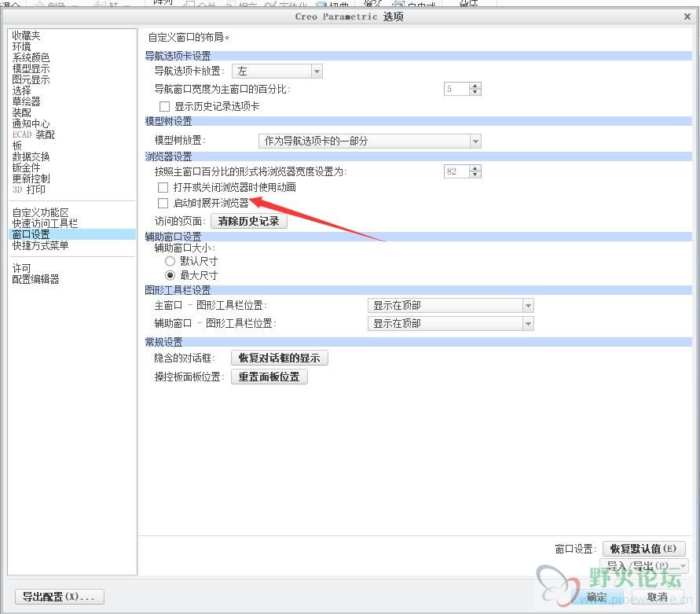
Task: Click 清除历史记录 button
Action: tap(249, 221)
